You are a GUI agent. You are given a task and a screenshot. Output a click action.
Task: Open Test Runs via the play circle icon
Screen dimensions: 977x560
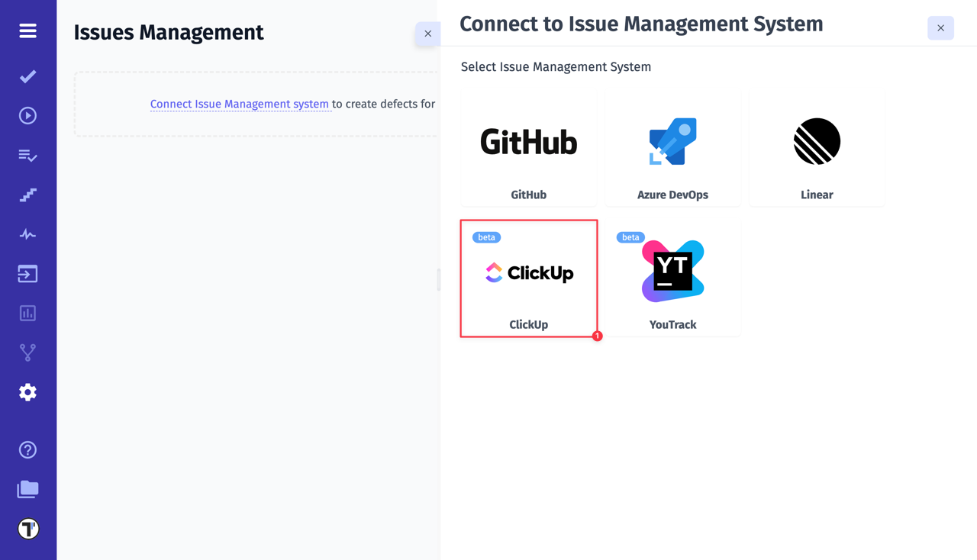(x=27, y=115)
